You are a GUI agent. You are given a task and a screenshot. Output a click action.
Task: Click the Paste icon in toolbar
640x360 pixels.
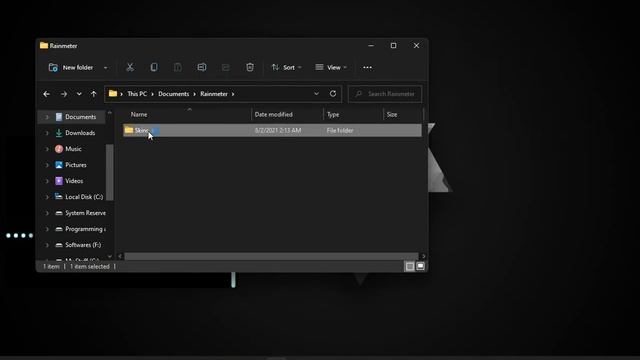[x=178, y=67]
